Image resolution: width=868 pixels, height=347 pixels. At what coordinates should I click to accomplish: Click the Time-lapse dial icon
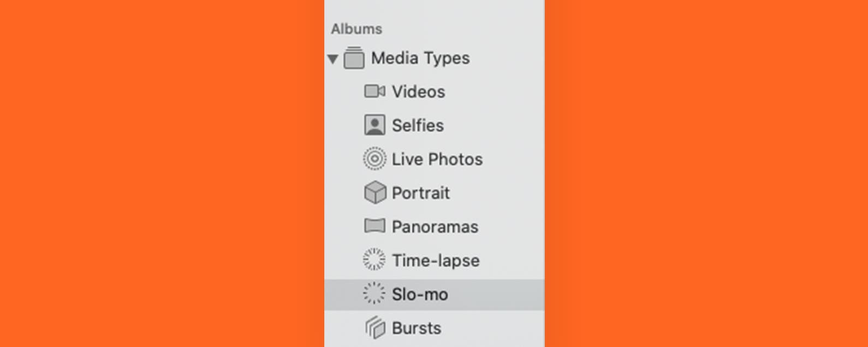[x=374, y=260]
